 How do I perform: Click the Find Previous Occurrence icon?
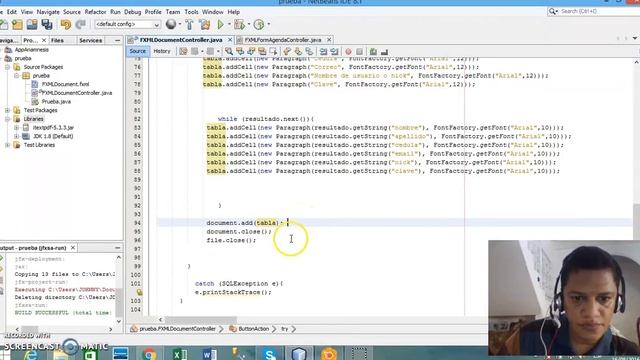240,51
